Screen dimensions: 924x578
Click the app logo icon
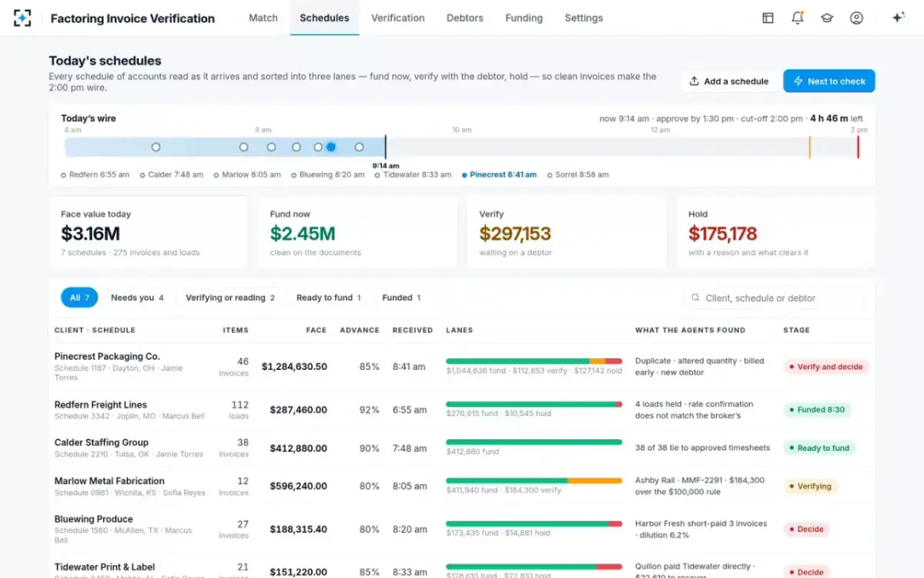[x=22, y=18]
